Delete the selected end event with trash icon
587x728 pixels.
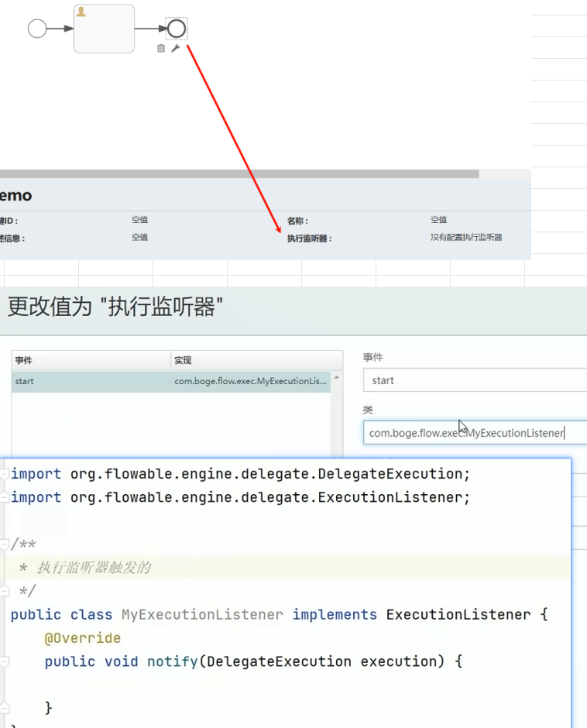(x=160, y=48)
